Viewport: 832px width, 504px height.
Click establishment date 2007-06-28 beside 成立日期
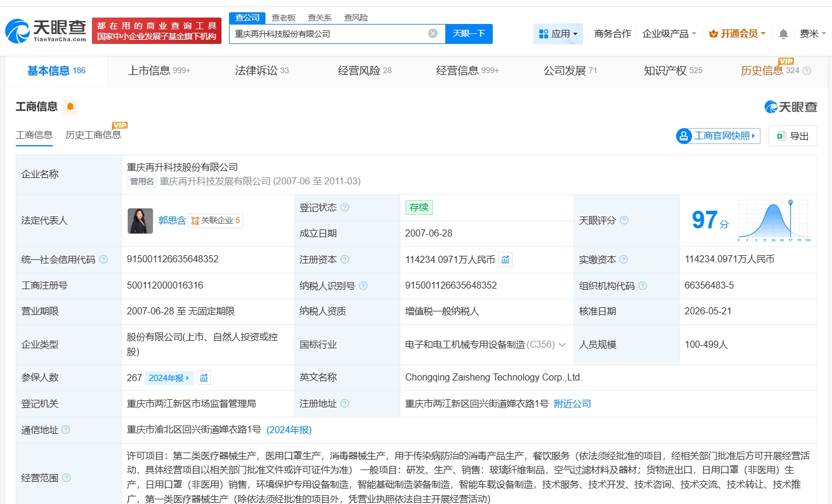click(x=429, y=233)
